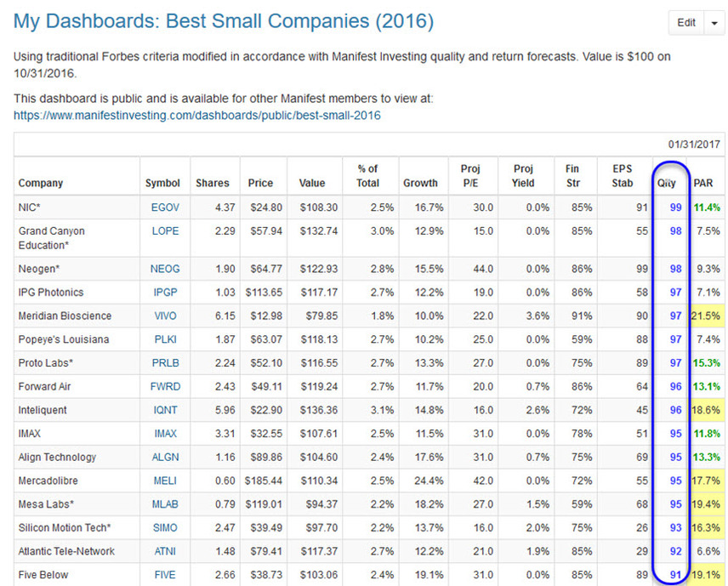Open the LOPE ticker for Grand Canyon Education

coord(164,230)
